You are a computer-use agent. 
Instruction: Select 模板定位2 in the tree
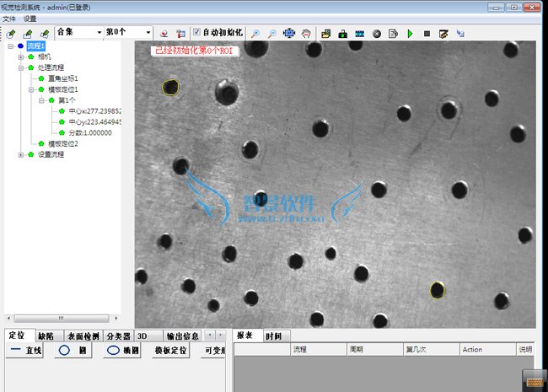(x=64, y=143)
